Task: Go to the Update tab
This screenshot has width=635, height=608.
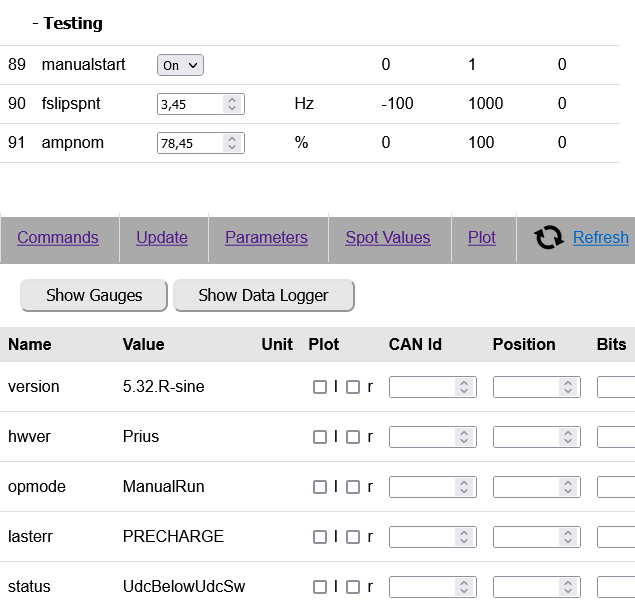Action: click(x=162, y=238)
